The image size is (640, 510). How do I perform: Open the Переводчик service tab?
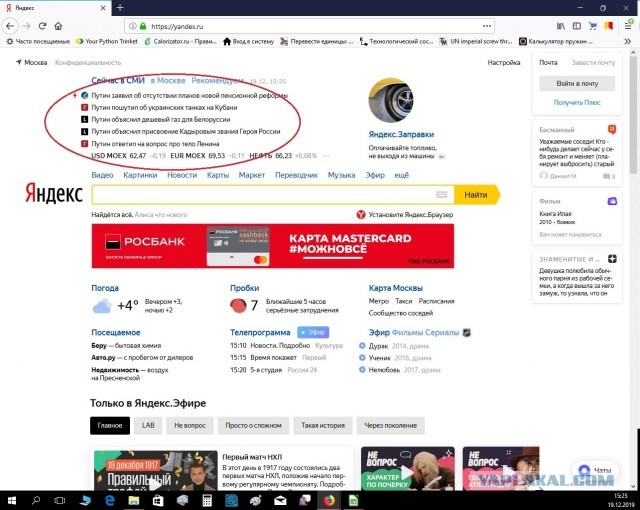(296, 175)
